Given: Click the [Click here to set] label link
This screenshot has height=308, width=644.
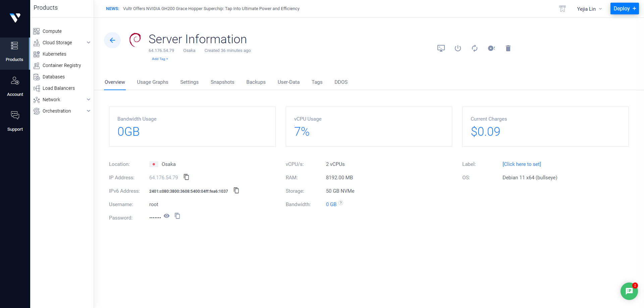Looking at the screenshot, I should [x=522, y=164].
